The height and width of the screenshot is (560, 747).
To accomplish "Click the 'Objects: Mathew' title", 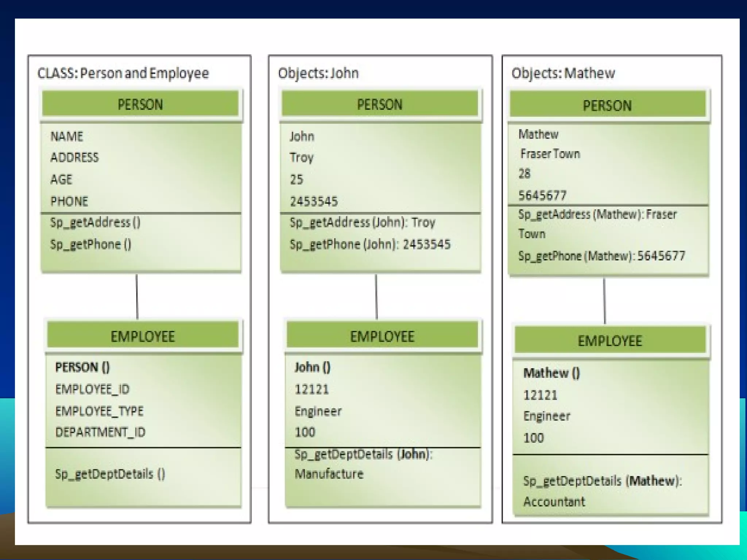I will coord(563,73).
